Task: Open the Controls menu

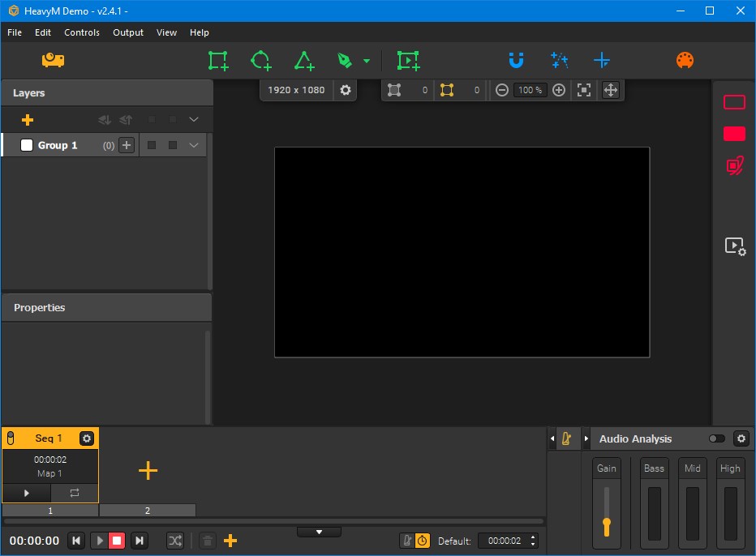Action: pos(82,32)
